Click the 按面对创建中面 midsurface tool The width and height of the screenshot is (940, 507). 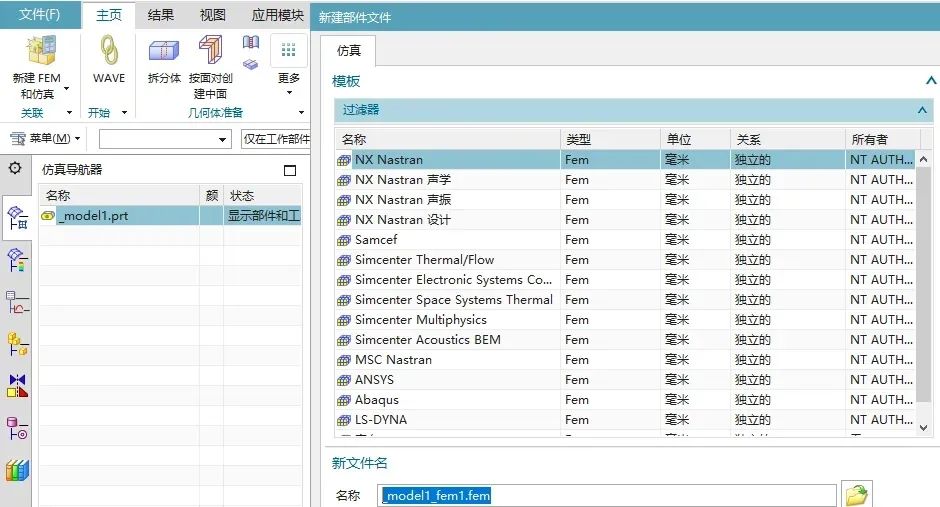(x=210, y=50)
